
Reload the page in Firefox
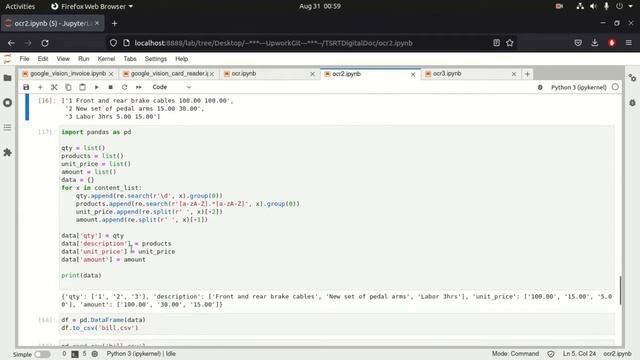45,43
